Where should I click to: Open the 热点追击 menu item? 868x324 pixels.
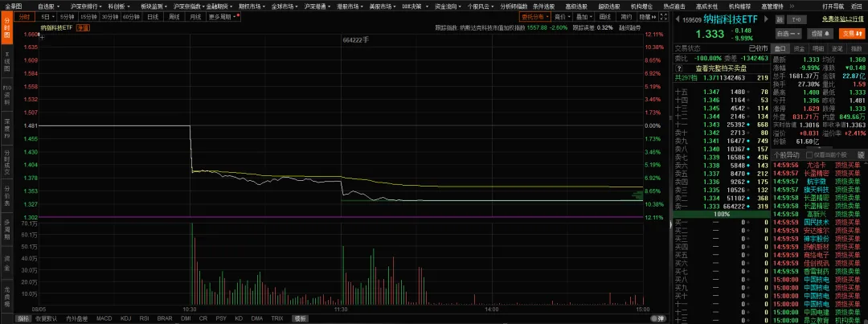point(675,6)
